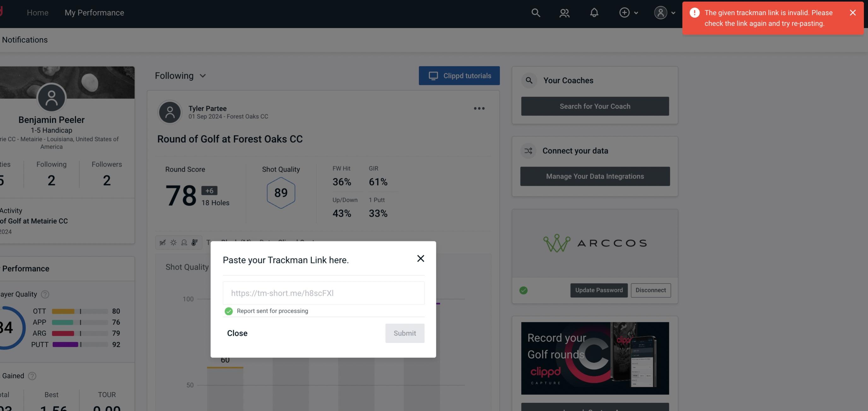The image size is (868, 411).
Task: Click the Search for Your Coach button
Action: (x=595, y=106)
